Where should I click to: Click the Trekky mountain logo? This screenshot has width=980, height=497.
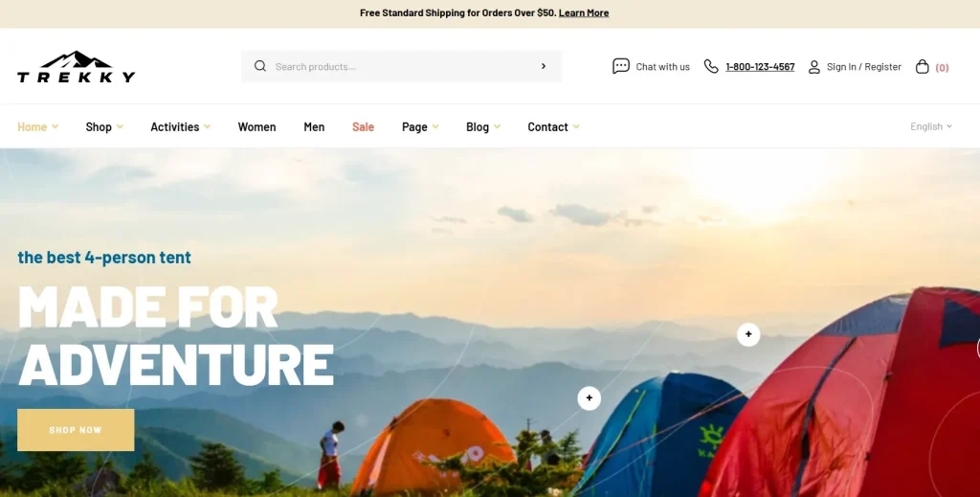[77, 66]
